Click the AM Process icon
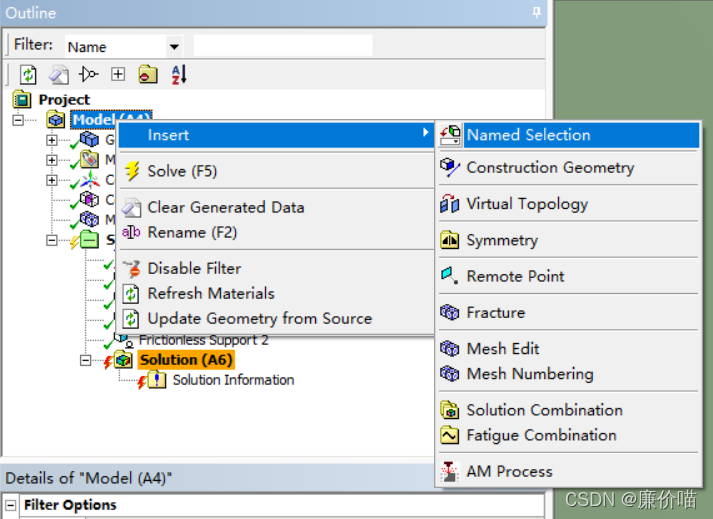The width and height of the screenshot is (713, 519). pyautogui.click(x=450, y=472)
